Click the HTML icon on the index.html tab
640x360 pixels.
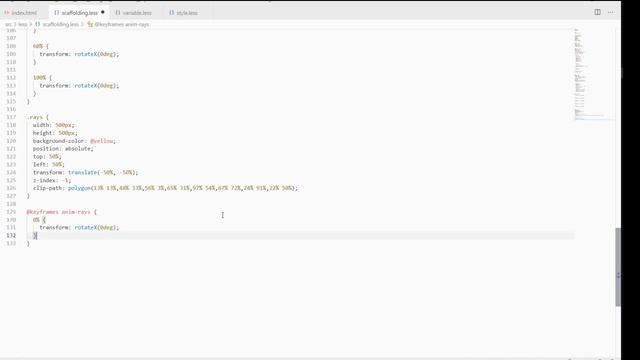(x=7, y=13)
